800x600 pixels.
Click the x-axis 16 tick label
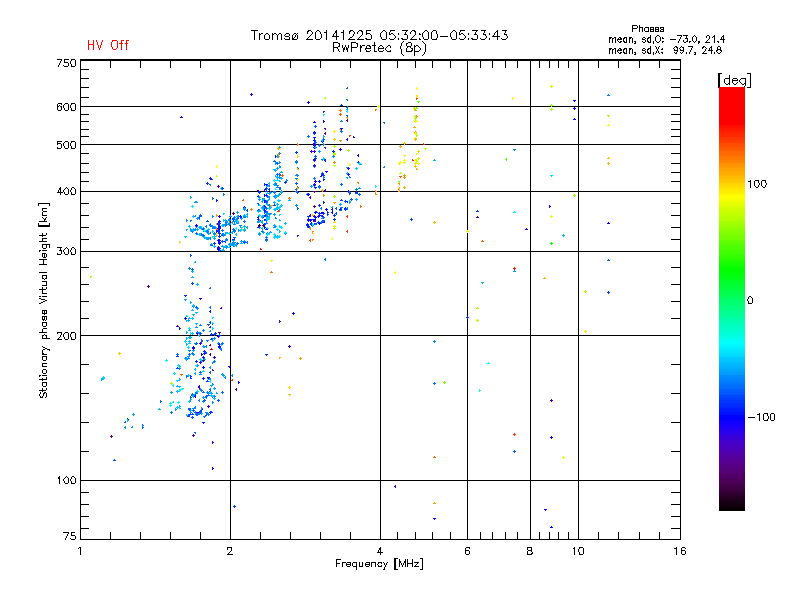[x=680, y=551]
